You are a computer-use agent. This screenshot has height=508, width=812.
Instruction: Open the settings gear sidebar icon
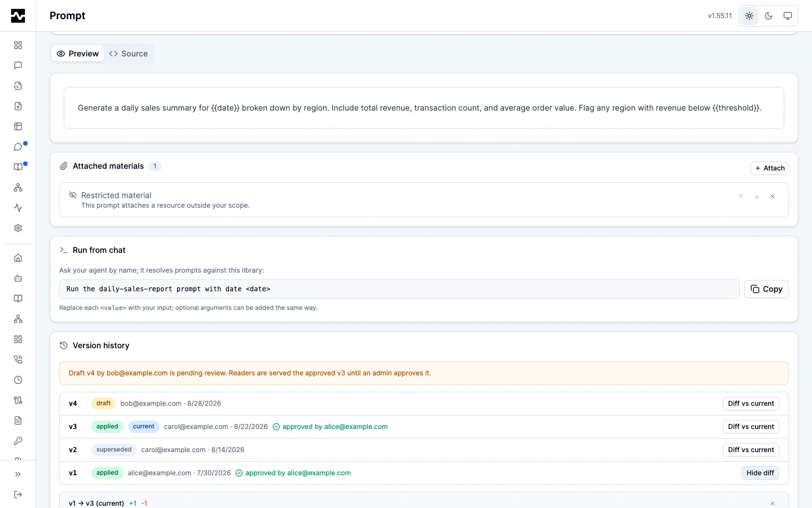pos(18,228)
